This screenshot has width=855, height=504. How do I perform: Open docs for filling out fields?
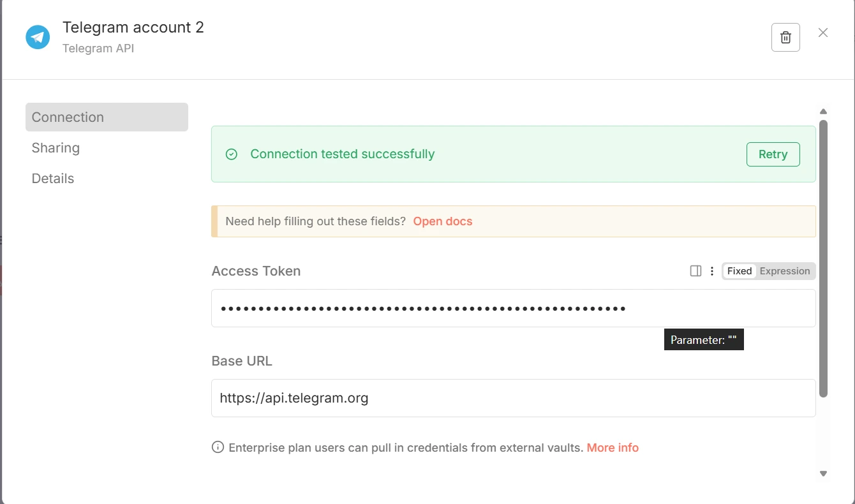(442, 221)
